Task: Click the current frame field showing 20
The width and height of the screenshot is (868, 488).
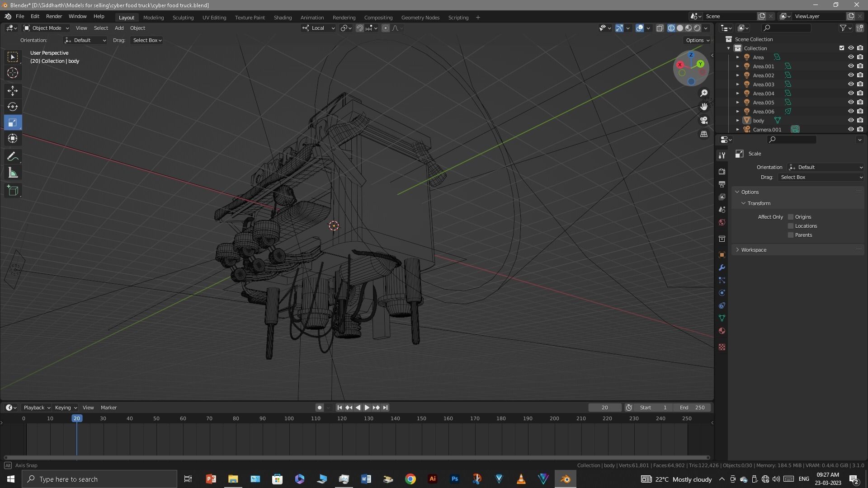Action: [604, 408]
